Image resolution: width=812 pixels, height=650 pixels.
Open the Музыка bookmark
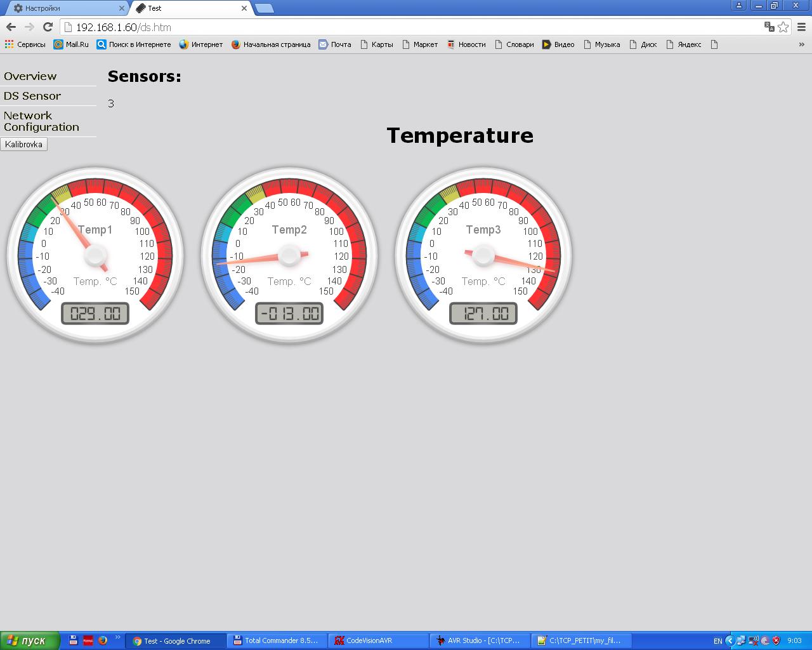click(602, 44)
